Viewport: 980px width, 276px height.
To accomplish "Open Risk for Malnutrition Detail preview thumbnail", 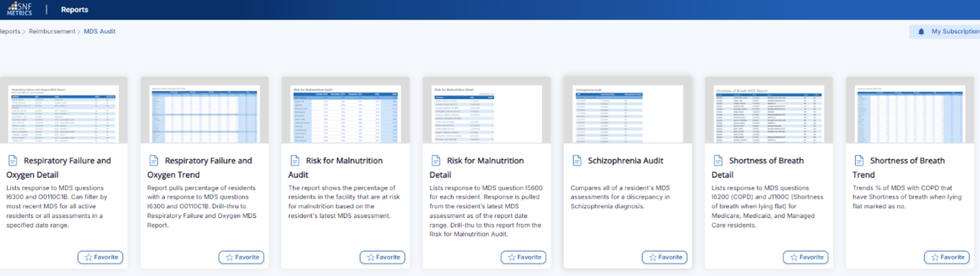I will tap(487, 114).
